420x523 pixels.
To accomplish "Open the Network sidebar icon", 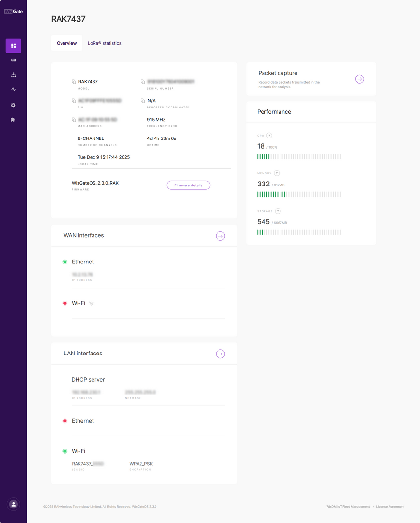I will 14,75.
